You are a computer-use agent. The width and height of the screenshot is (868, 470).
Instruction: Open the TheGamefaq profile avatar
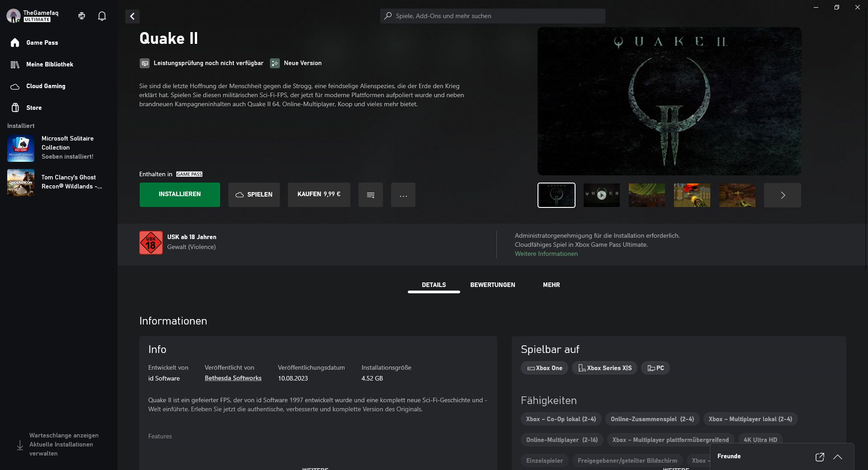[14, 16]
